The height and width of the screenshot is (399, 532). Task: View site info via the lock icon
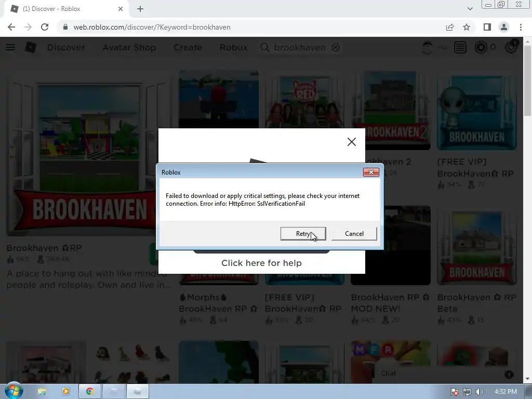tap(65, 27)
